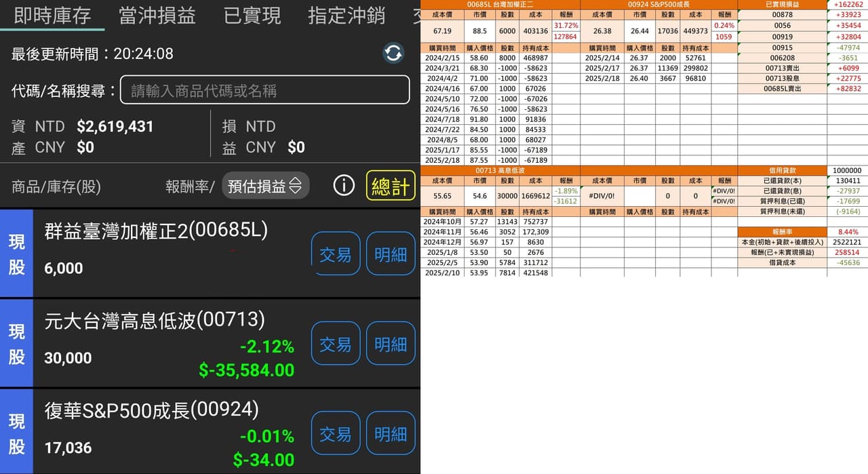This screenshot has width=868, height=474.
Task: Tap 交易 for 群益臺灣加權正2 (00685L)
Action: 336,254
